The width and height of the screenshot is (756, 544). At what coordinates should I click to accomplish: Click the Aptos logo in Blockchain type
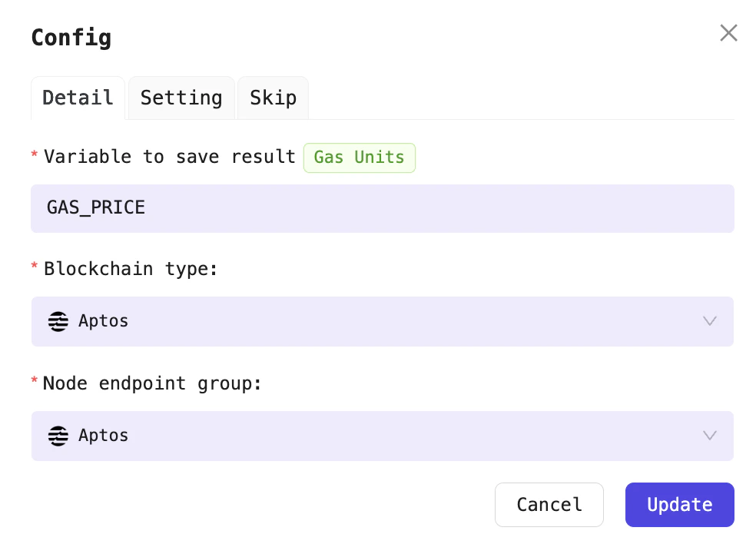click(58, 321)
